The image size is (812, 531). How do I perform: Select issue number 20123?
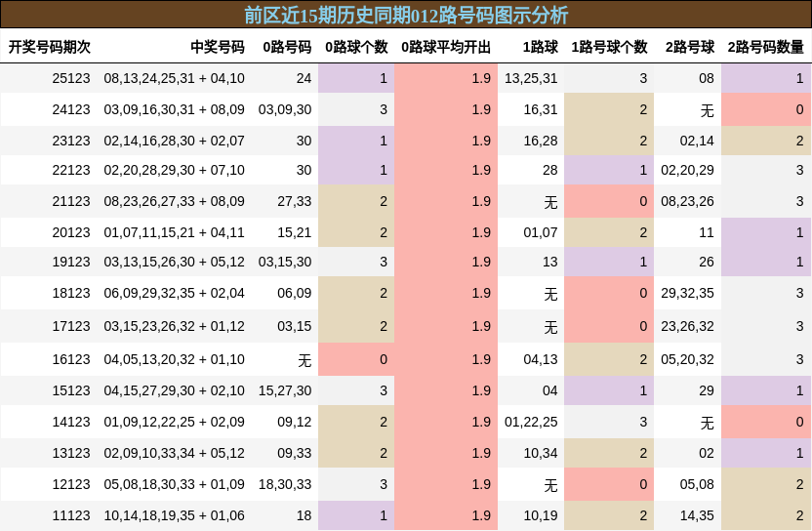(x=71, y=232)
